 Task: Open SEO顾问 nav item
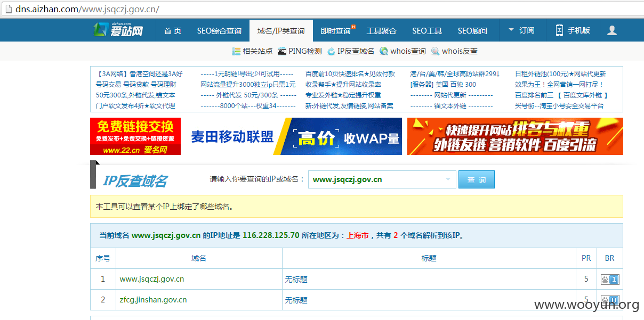click(x=472, y=31)
